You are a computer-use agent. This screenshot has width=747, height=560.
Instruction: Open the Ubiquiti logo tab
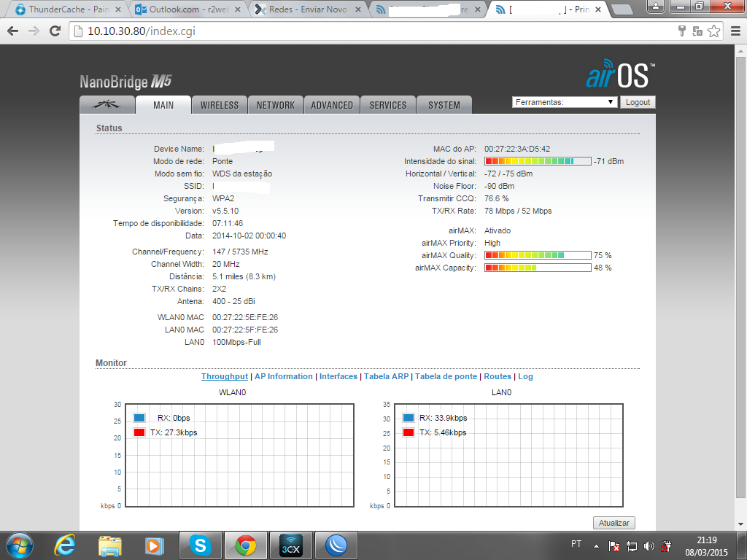click(107, 105)
